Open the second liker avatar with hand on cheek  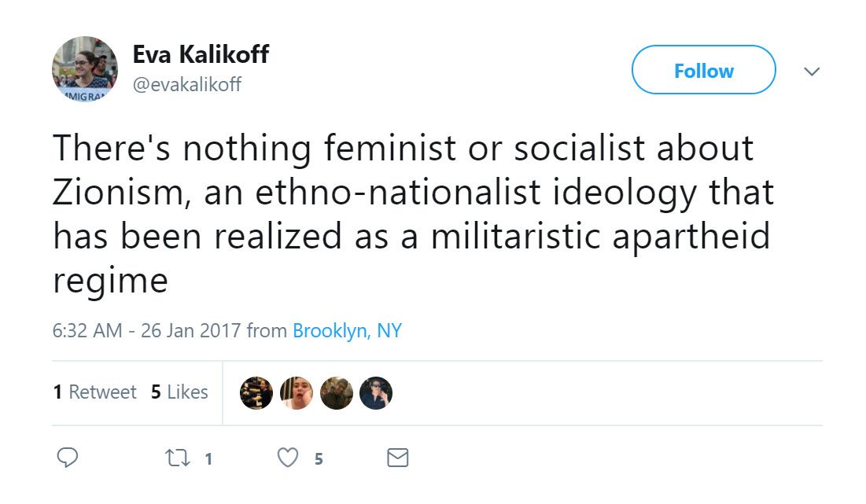coord(297,393)
